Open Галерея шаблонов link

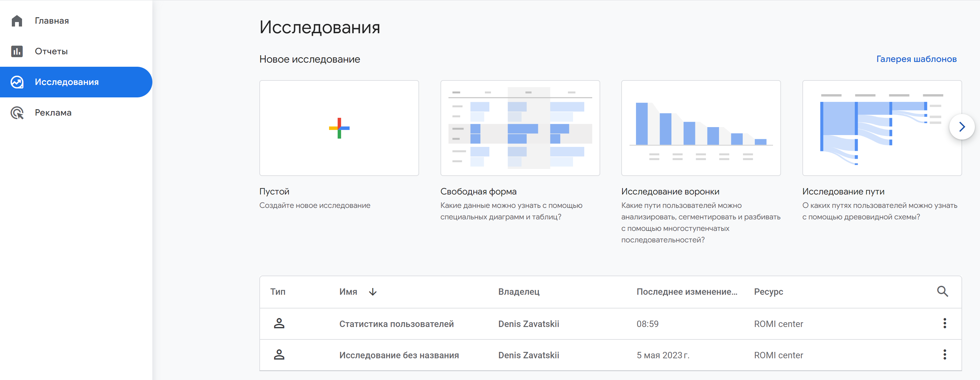click(x=916, y=59)
